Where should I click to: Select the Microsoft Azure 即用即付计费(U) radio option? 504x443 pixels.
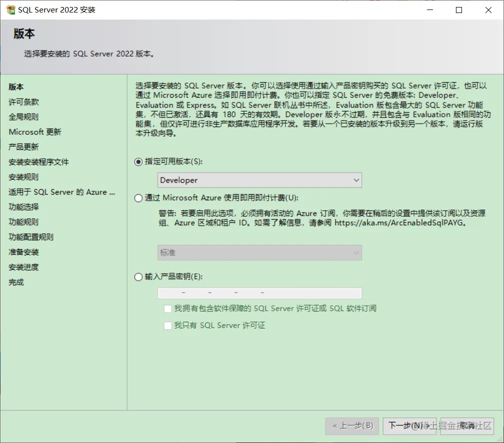coord(138,198)
